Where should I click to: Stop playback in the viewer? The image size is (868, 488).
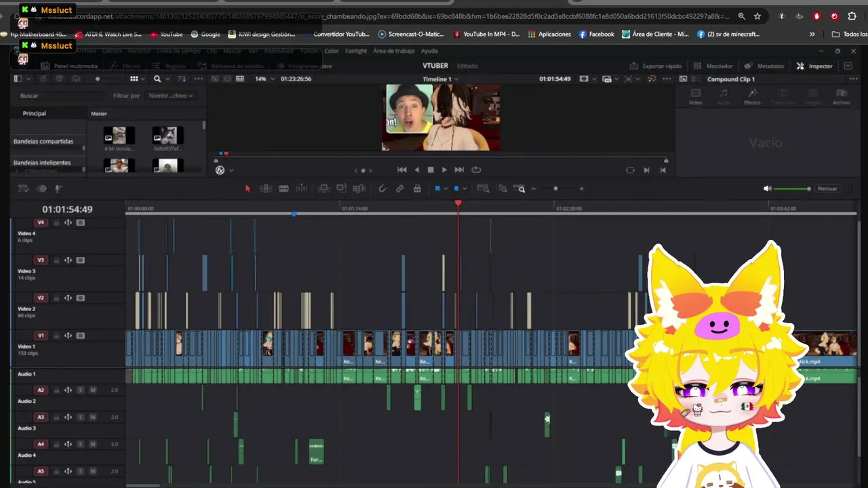coord(430,170)
